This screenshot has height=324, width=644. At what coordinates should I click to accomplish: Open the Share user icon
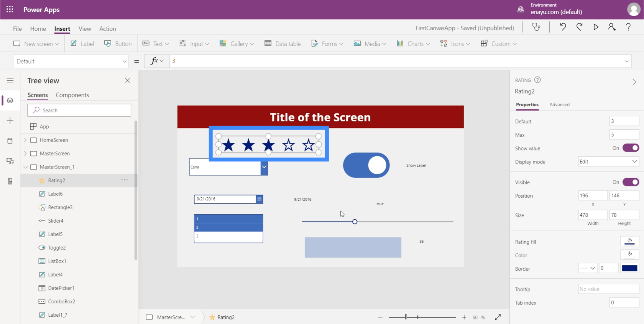612,27
